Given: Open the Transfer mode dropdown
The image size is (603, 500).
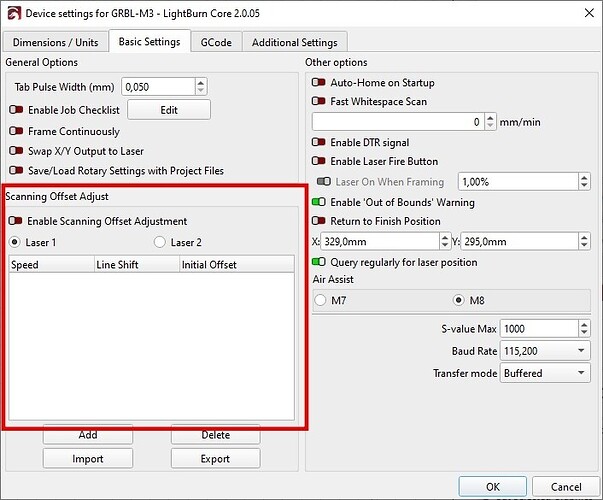Looking at the screenshot, I should [545, 373].
